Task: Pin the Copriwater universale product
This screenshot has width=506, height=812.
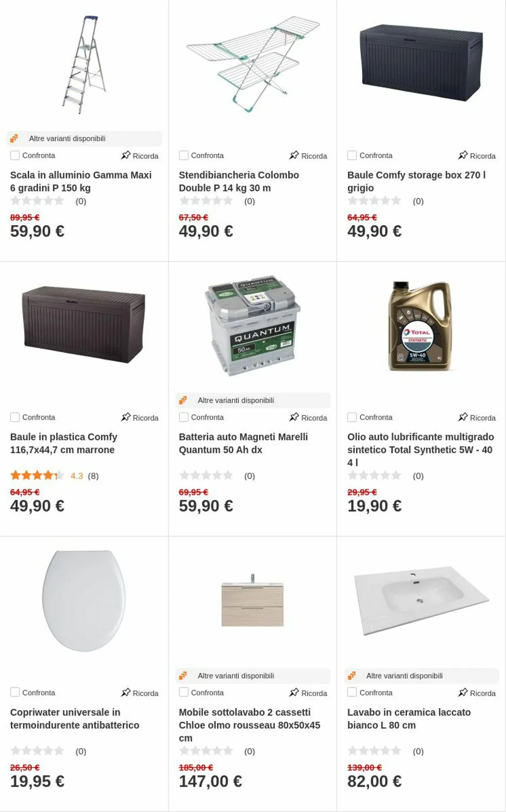Action: [139, 693]
